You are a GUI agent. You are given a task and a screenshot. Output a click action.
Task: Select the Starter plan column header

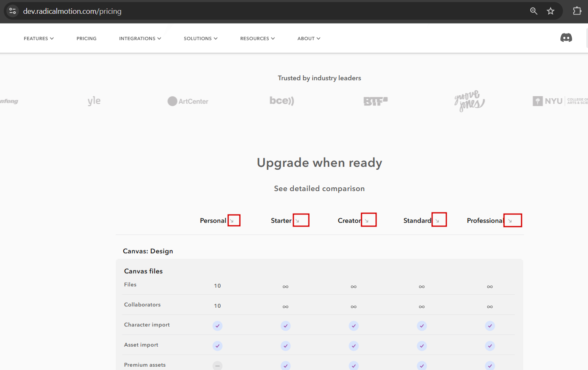coord(281,221)
